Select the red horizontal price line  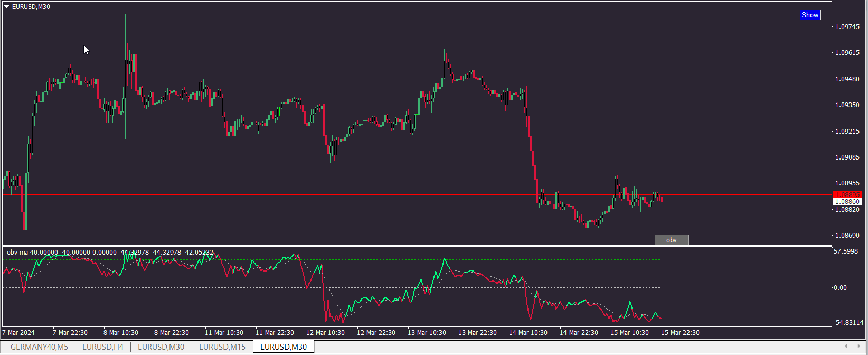370,195
